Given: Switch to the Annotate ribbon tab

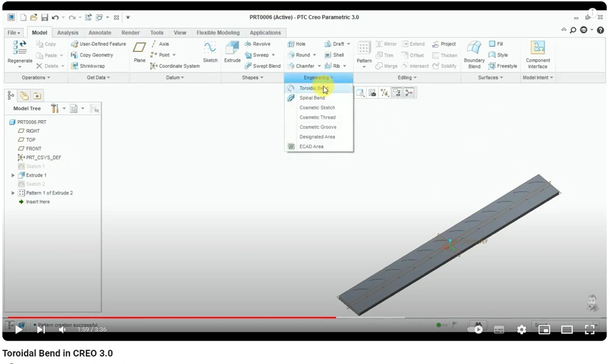Looking at the screenshot, I should pos(100,32).
